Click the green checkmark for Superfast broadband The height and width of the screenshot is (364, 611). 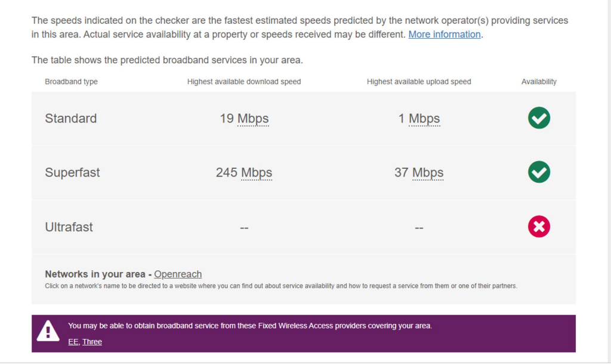click(539, 172)
